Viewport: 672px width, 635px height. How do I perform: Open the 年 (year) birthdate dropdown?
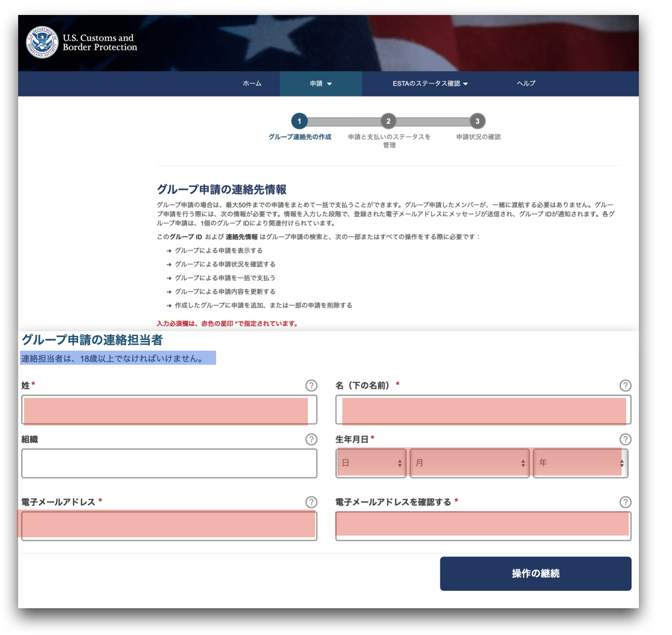tap(581, 463)
